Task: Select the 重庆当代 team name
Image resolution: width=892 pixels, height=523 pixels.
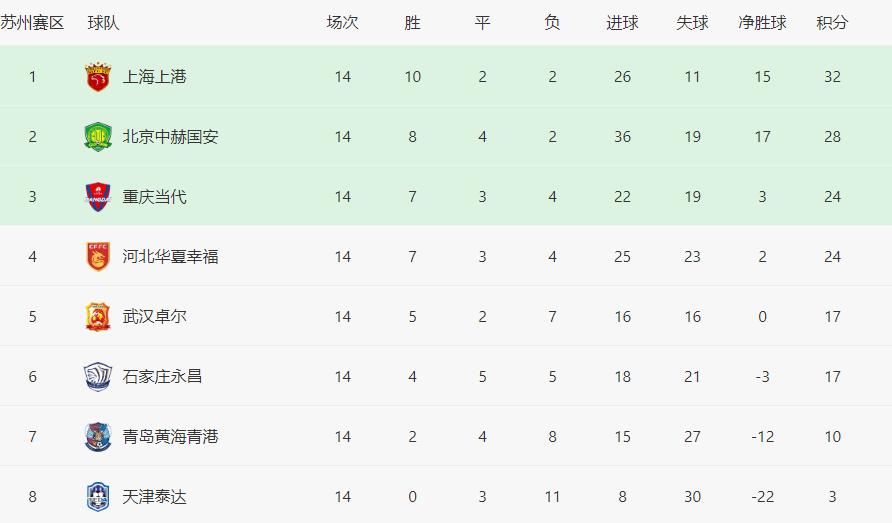Action: [x=154, y=197]
